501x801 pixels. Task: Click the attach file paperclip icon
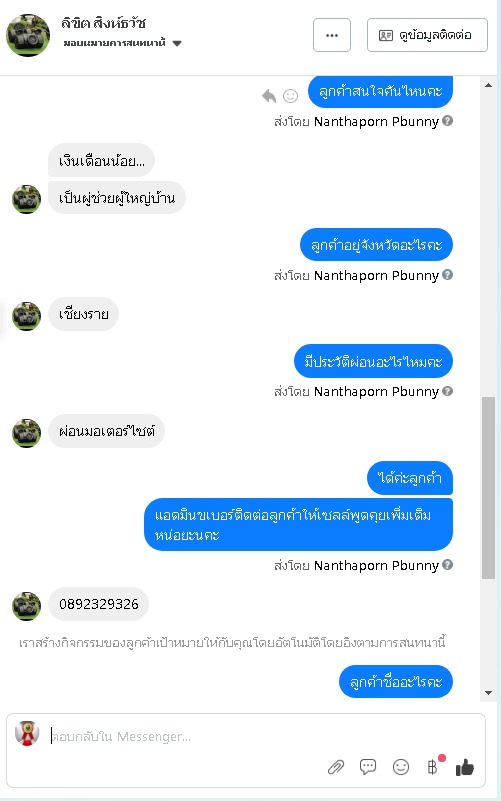336,767
